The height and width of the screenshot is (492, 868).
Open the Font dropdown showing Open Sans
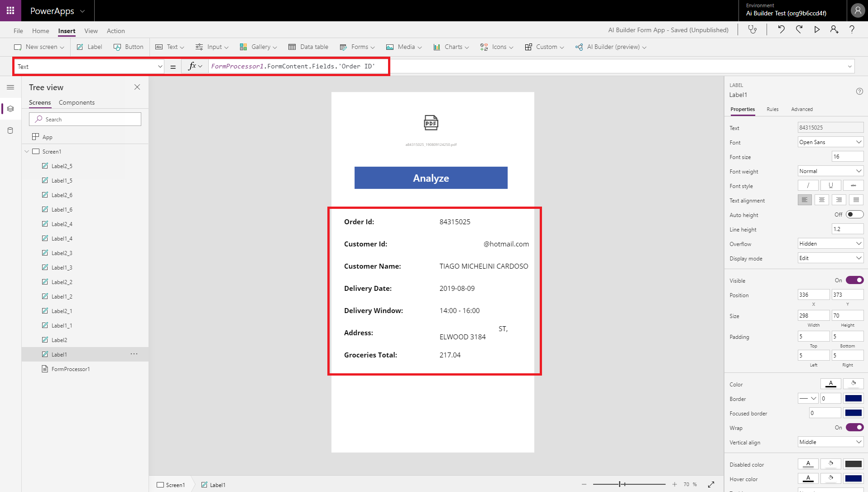point(830,142)
